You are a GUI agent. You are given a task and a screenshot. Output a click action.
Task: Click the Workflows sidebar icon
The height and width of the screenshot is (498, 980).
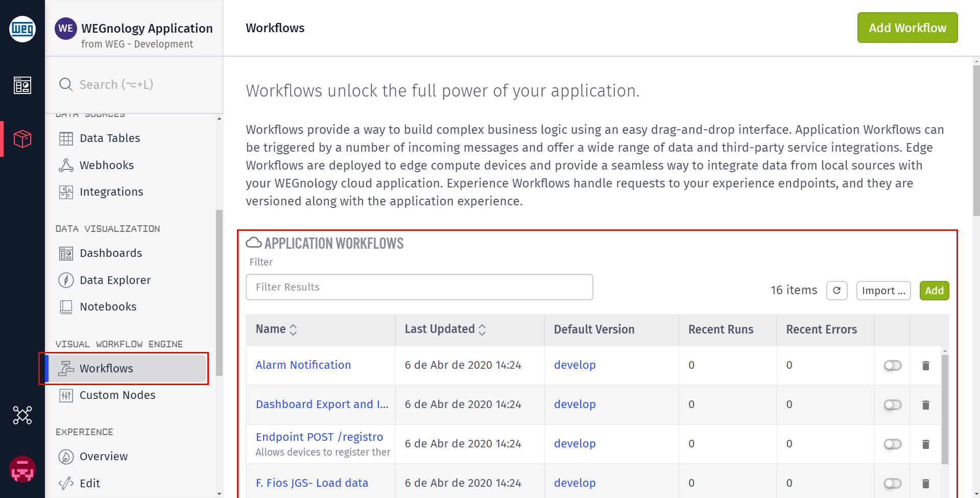click(x=66, y=368)
